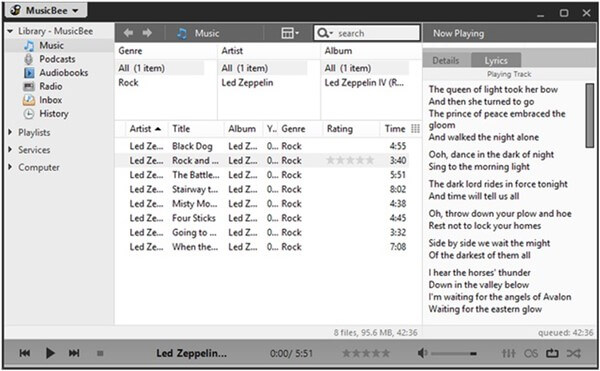Expand the Playlists tree node

tap(10, 132)
